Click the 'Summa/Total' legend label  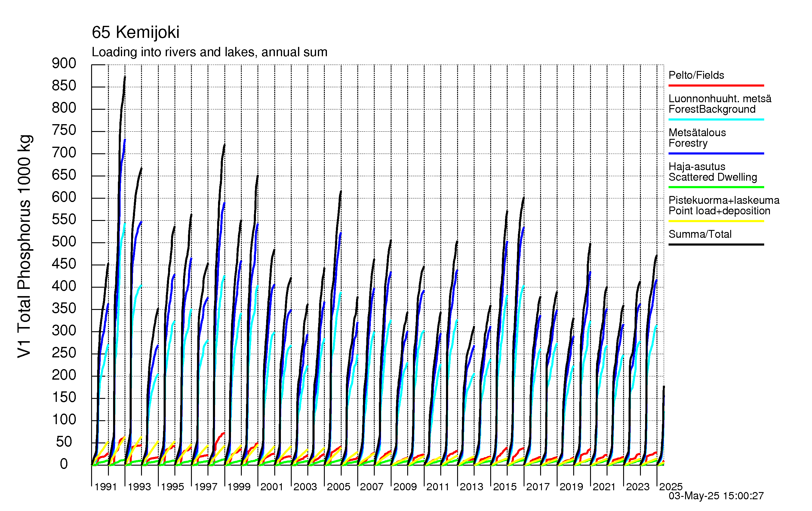700,234
